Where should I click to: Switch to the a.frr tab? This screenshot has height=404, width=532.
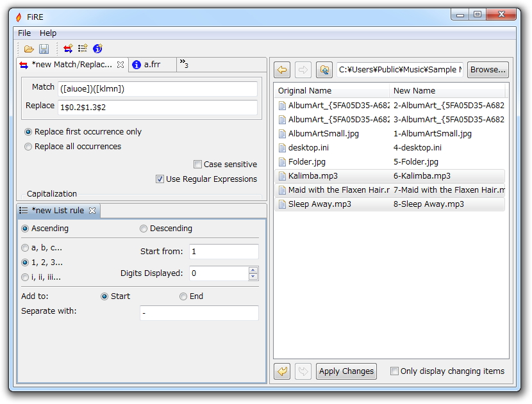tap(153, 65)
